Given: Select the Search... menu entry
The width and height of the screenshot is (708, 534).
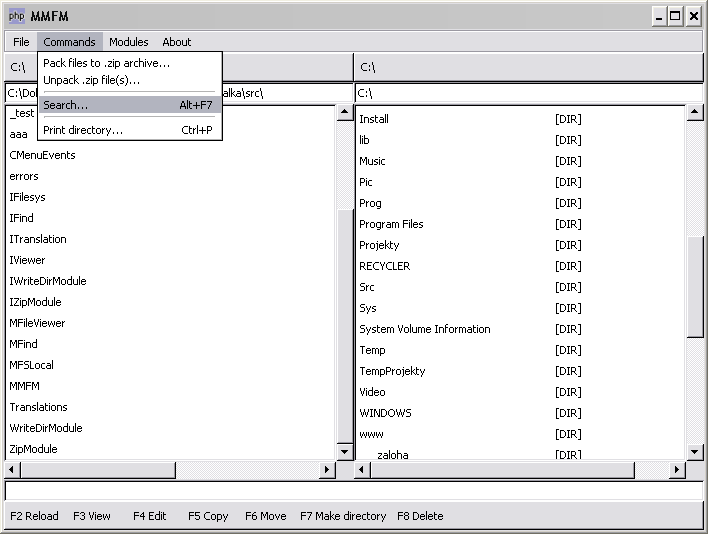Looking at the screenshot, I should 130,105.
